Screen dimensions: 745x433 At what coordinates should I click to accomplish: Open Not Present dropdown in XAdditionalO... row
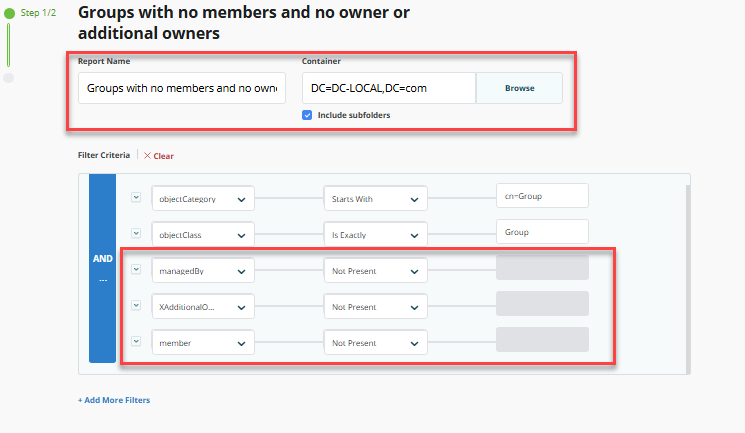[x=375, y=307]
